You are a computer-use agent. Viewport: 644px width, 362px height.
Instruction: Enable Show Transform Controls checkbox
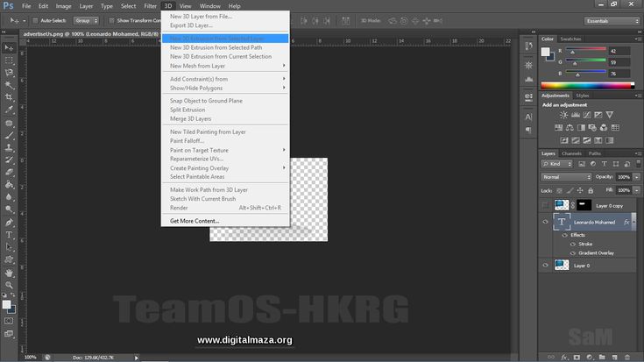pos(111,20)
